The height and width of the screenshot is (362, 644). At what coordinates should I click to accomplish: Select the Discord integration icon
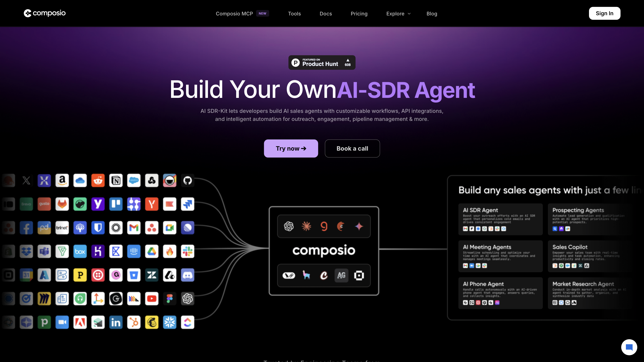click(188, 275)
